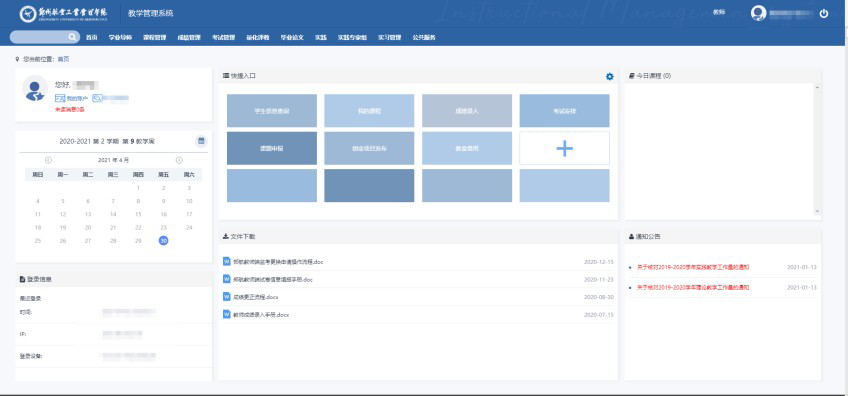Open the user avatar icon at top right

point(759,14)
